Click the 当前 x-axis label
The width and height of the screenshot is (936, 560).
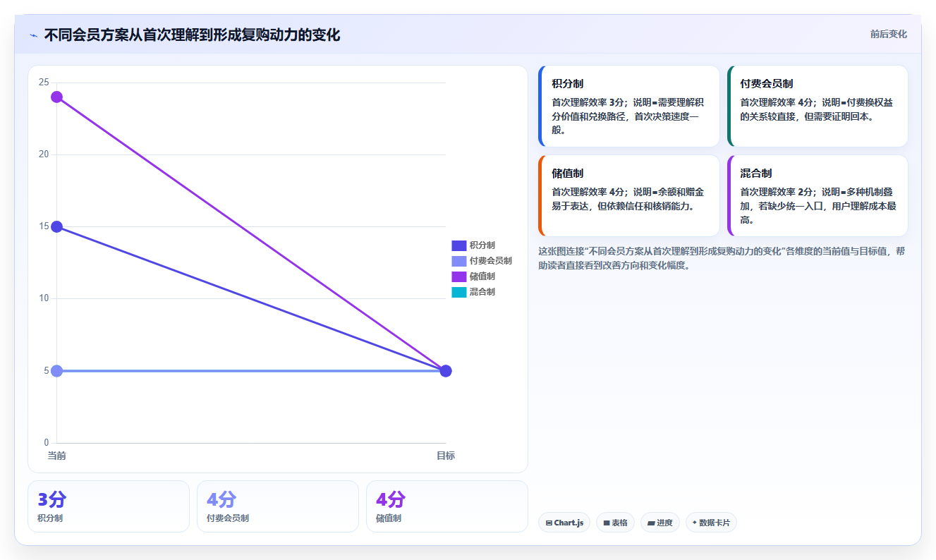point(56,456)
